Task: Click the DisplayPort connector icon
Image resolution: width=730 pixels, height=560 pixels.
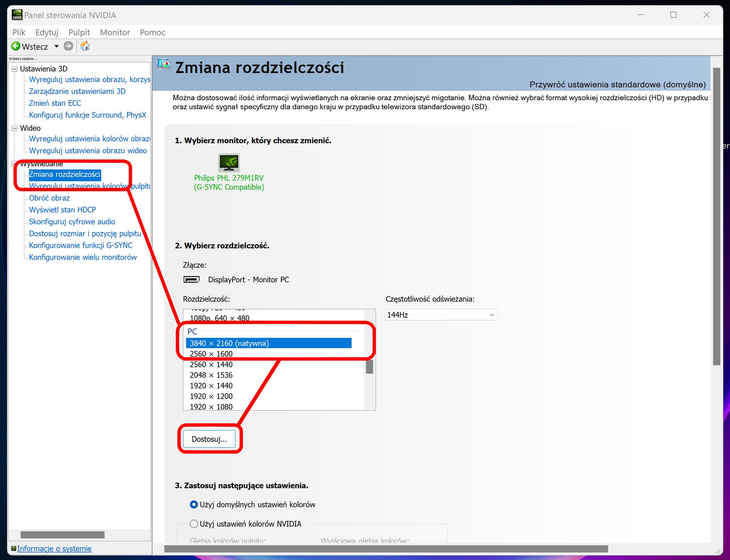Action: point(192,280)
